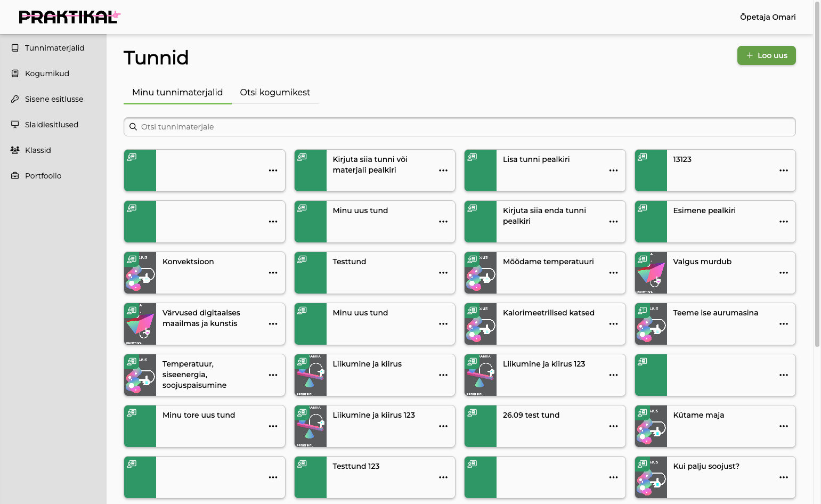
Task: Open options menu for Kütame maja
Action: [x=784, y=426]
